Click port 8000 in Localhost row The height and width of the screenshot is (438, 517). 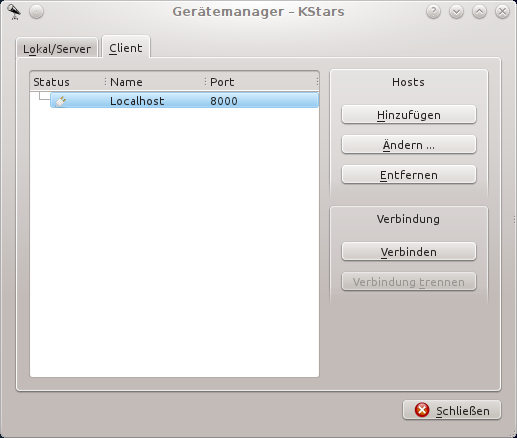[x=224, y=101]
